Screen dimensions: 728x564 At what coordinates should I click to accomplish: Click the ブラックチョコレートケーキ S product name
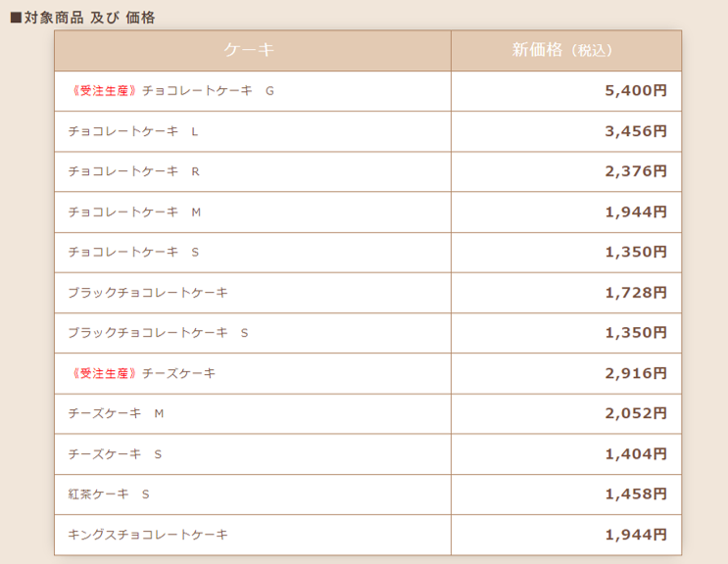[158, 333]
